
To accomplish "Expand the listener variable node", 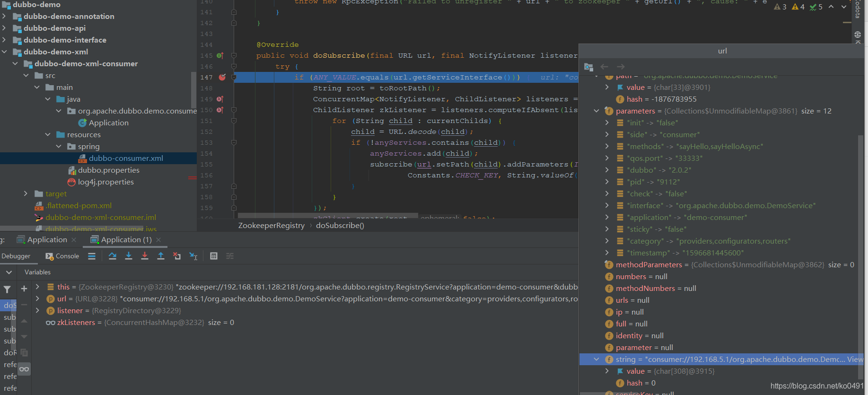I will click(37, 310).
